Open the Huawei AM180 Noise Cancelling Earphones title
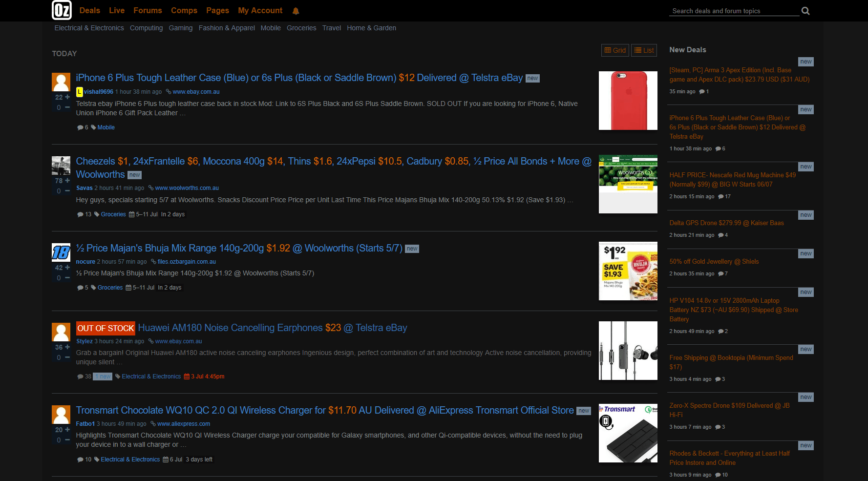Image resolution: width=868 pixels, height=481 pixels. (273, 328)
